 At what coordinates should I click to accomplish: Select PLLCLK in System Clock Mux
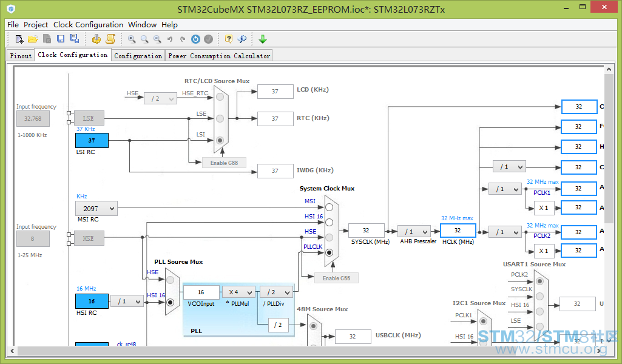click(x=330, y=252)
